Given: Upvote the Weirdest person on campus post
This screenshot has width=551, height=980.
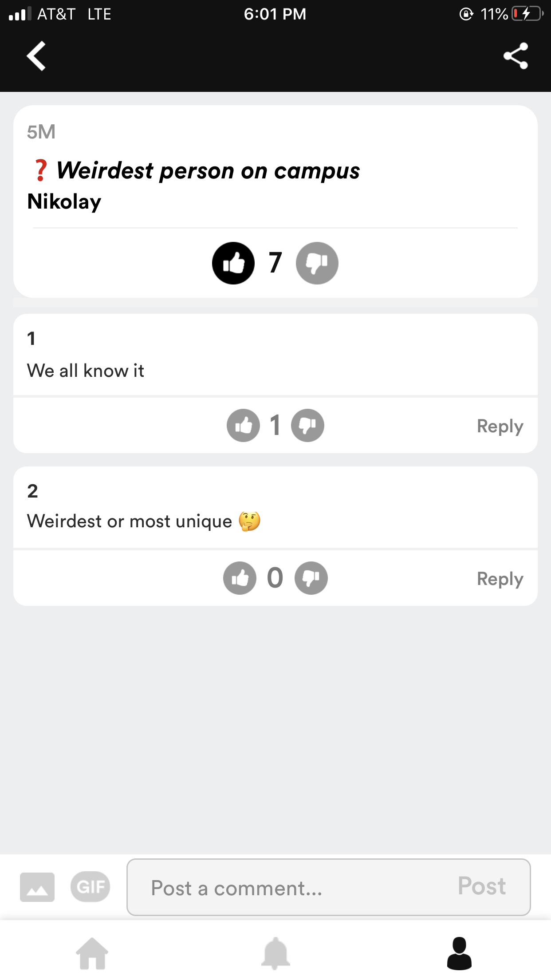Looking at the screenshot, I should 233,263.
